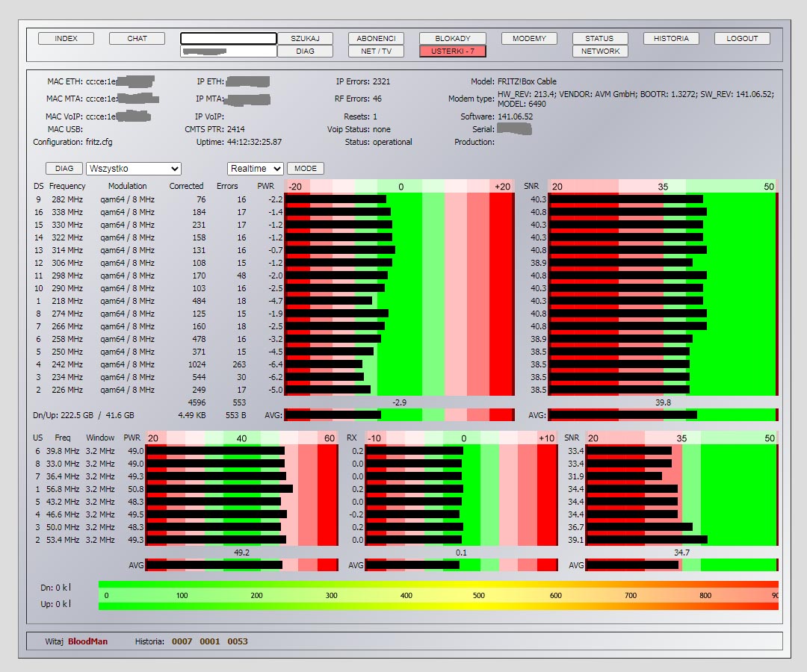Click errors value 263
This screenshot has height=672, width=807.
[x=239, y=364]
